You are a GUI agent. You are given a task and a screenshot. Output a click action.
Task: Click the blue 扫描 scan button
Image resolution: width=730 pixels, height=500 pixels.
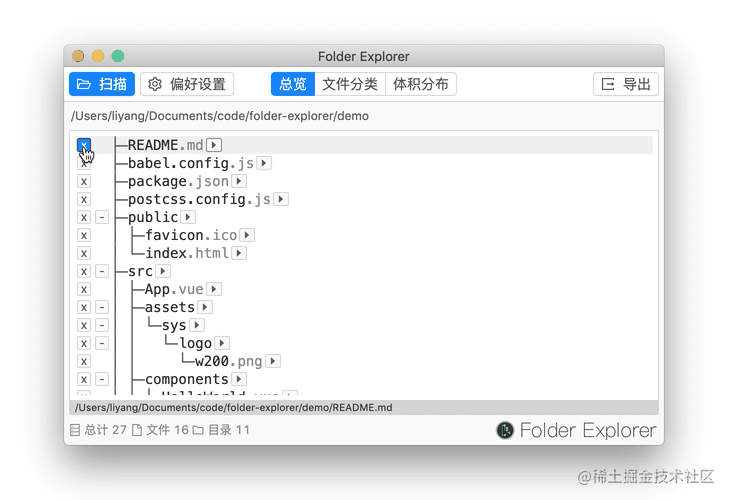coord(102,84)
